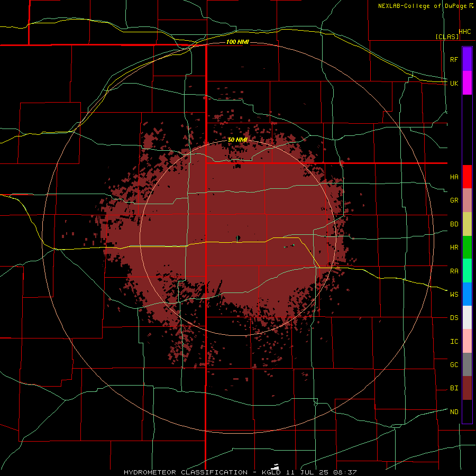476x476 pixels.
Task: Click the 'HYDROMETEOR CLASSIFICATION' title text
Action: pos(186,472)
